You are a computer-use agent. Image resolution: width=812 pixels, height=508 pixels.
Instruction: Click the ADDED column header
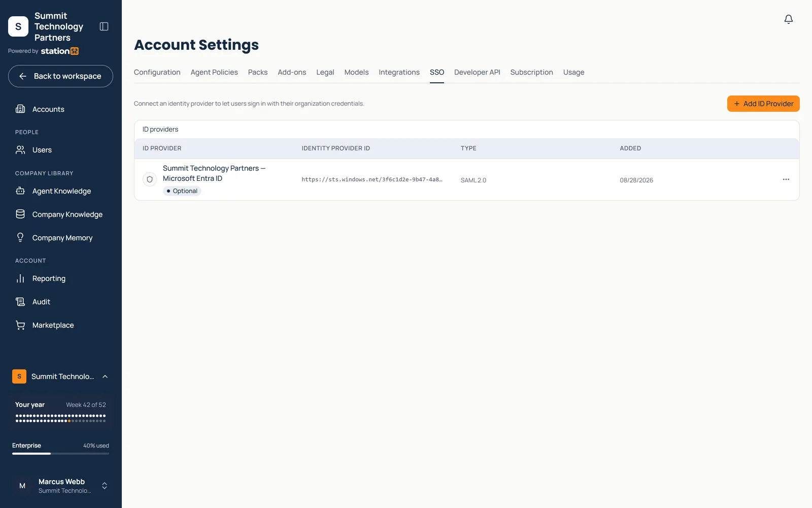point(630,148)
